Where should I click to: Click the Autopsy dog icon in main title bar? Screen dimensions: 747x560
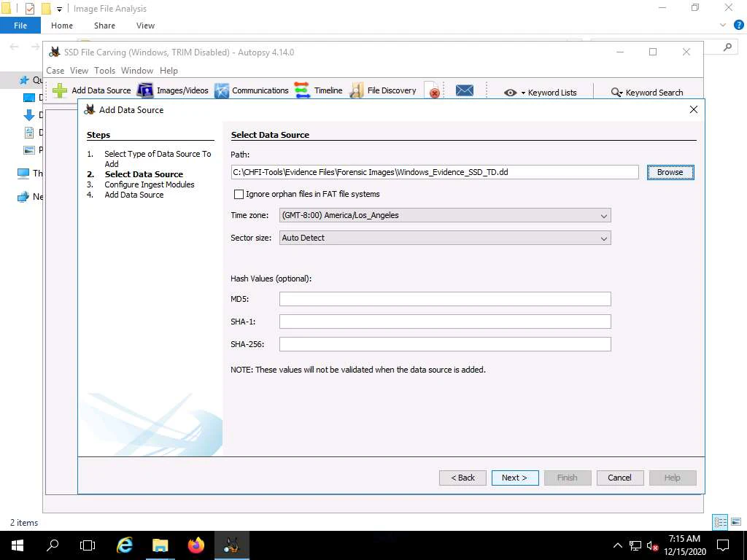click(x=55, y=52)
